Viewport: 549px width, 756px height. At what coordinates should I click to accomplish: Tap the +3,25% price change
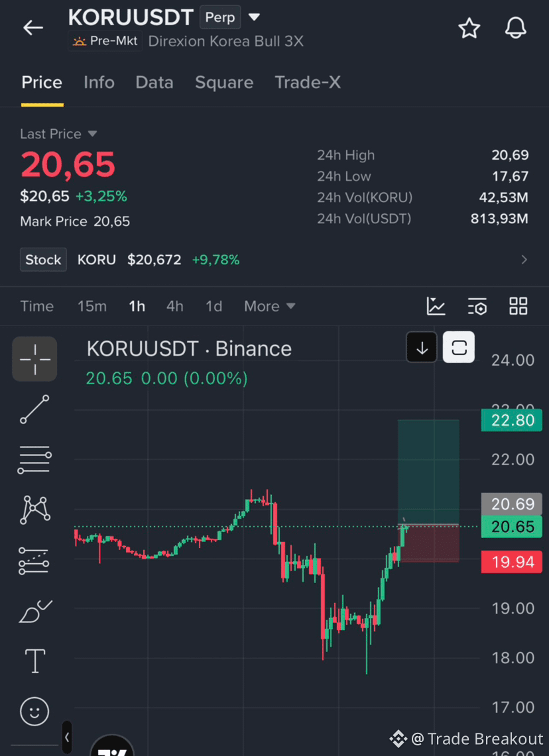click(101, 196)
